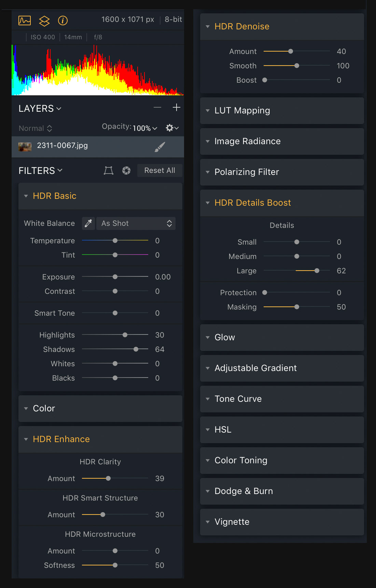
Task: Open the image info icon
Action: [63, 20]
